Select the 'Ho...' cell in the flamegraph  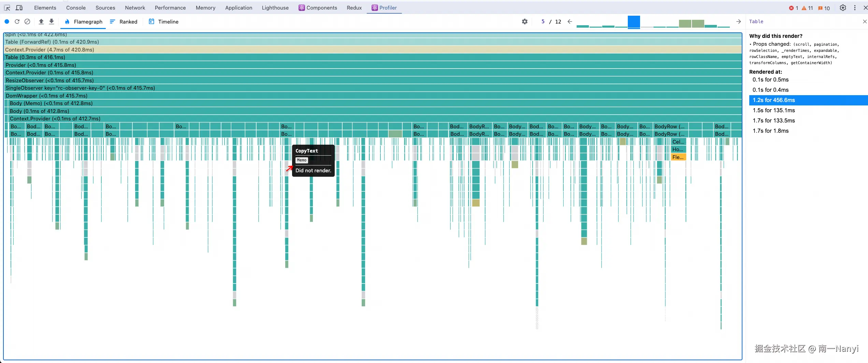click(678, 149)
